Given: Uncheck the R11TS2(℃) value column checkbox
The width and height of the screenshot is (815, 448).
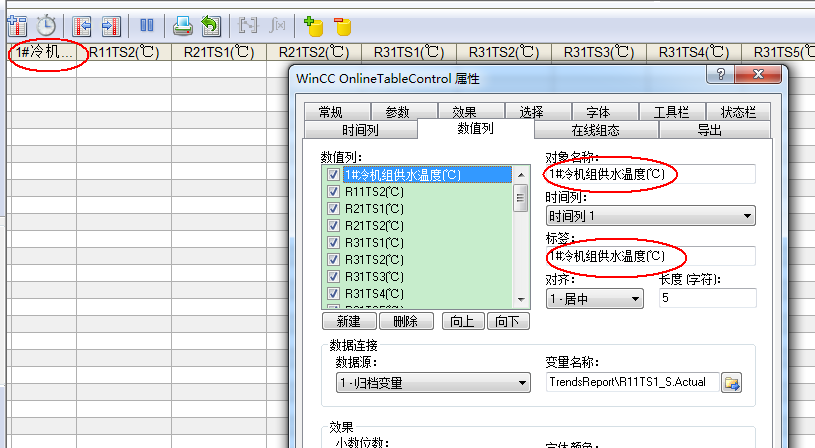Looking at the screenshot, I should (x=333, y=191).
